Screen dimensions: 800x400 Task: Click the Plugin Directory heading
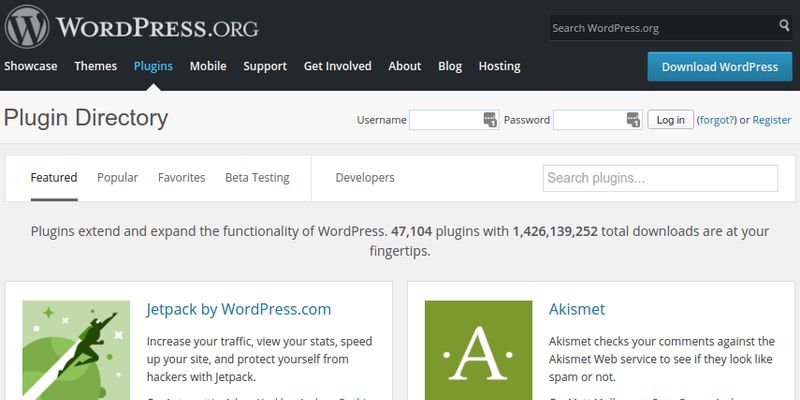(86, 118)
